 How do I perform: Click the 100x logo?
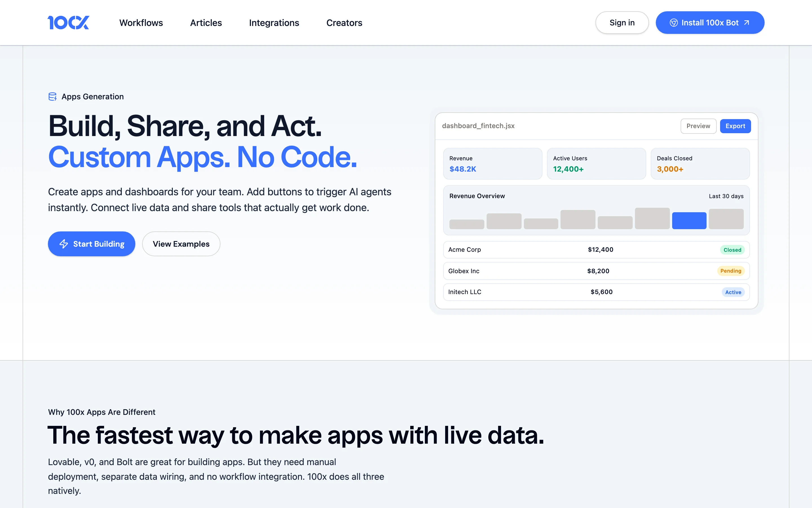point(69,23)
